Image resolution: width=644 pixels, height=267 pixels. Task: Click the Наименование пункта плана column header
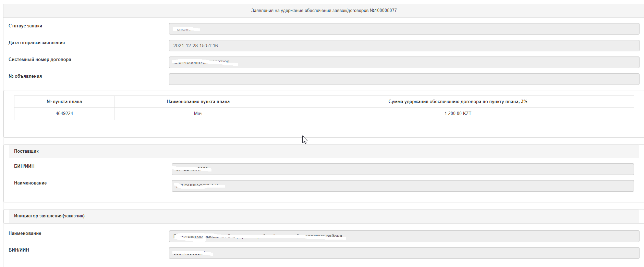click(198, 102)
